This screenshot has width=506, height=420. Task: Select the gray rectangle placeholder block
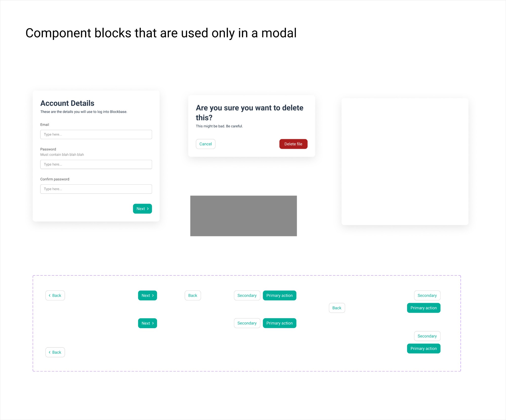coord(243,216)
